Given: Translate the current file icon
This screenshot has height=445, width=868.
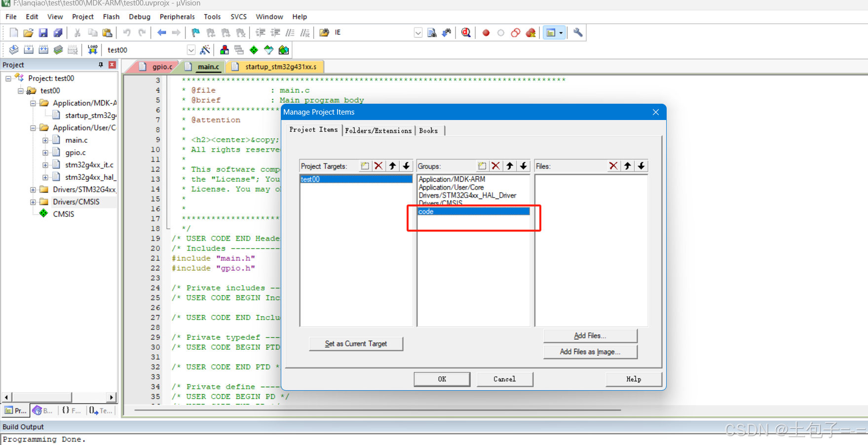Looking at the screenshot, I should [x=14, y=50].
